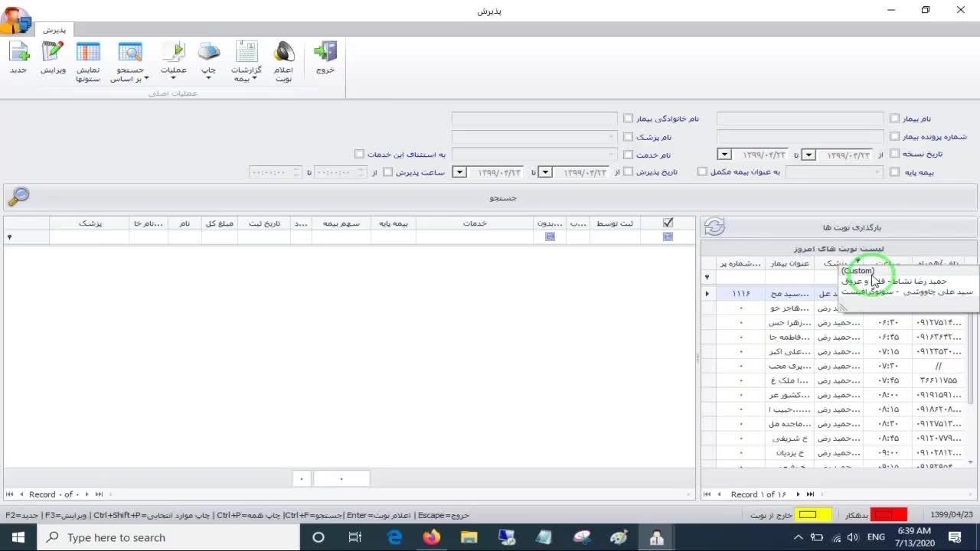The width and height of the screenshot is (980, 551).
Task: Click the جدید (New) toolbar icon
Action: (x=18, y=53)
